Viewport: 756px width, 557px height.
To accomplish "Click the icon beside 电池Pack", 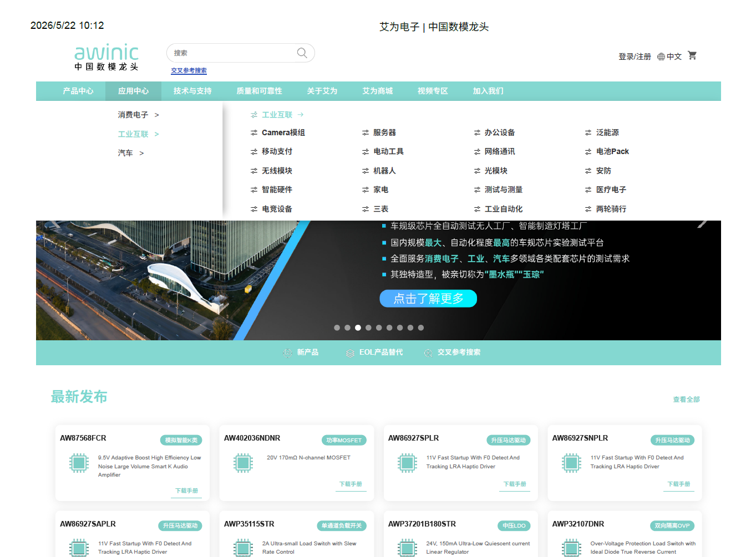I will click(588, 151).
